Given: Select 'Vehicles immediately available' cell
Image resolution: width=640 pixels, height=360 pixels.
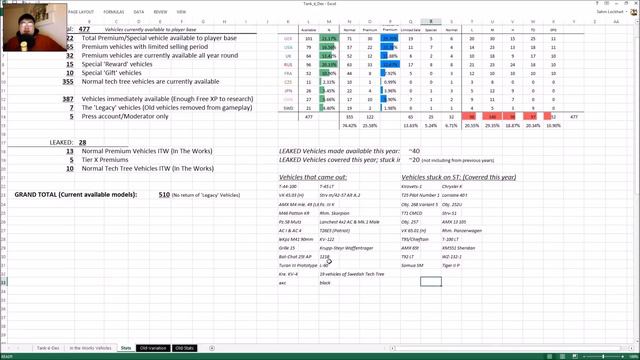Looking at the screenshot, I should tap(167, 99).
